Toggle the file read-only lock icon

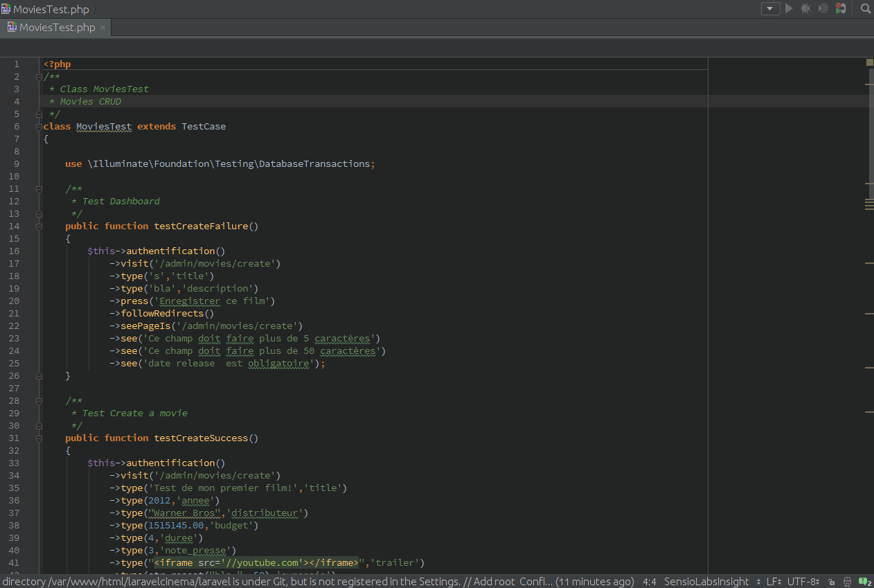coord(831,582)
